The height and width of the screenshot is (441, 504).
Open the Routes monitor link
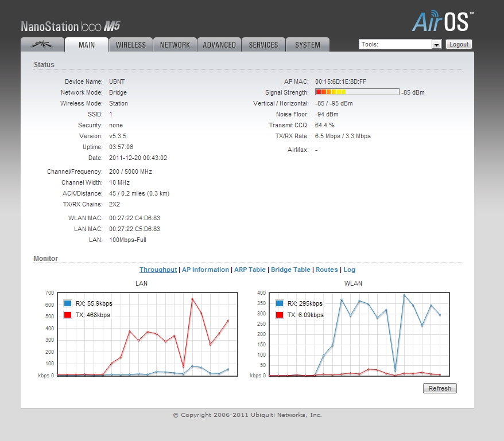[x=327, y=270]
